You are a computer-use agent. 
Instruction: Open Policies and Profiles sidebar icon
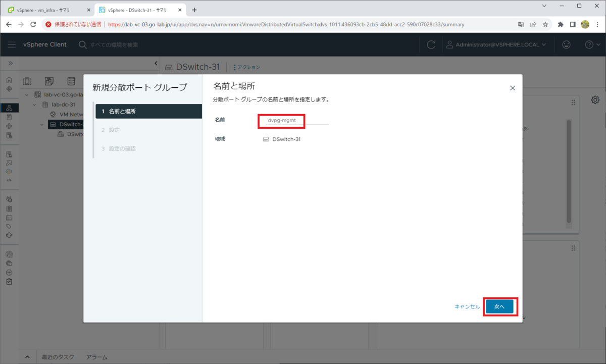pyautogui.click(x=9, y=154)
